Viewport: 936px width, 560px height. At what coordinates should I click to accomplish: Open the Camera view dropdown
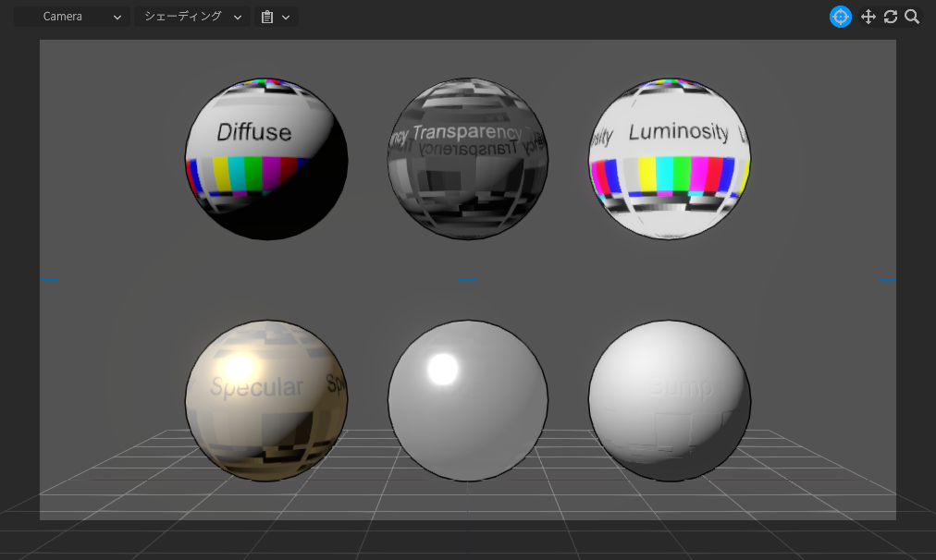(72, 17)
